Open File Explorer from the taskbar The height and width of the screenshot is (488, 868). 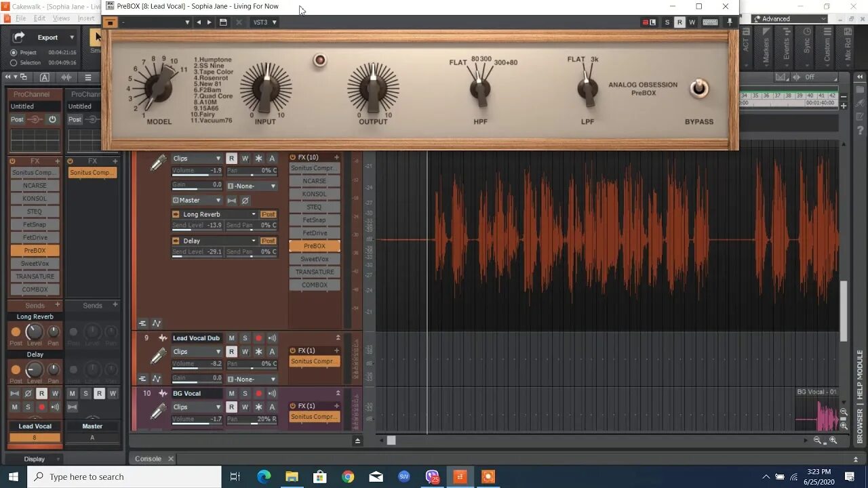(292, 476)
